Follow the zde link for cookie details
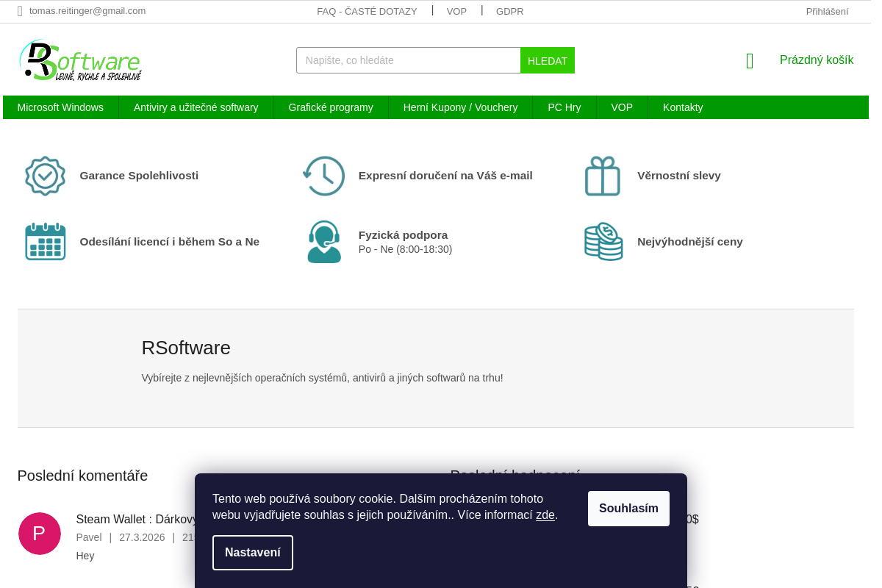The height and width of the screenshot is (588, 882). coord(545,514)
